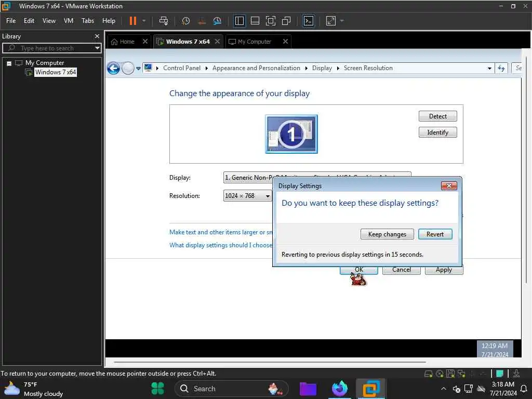Click the network adapter status icon
Image resolution: width=532 pixels, height=399 pixels.
(x=461, y=374)
